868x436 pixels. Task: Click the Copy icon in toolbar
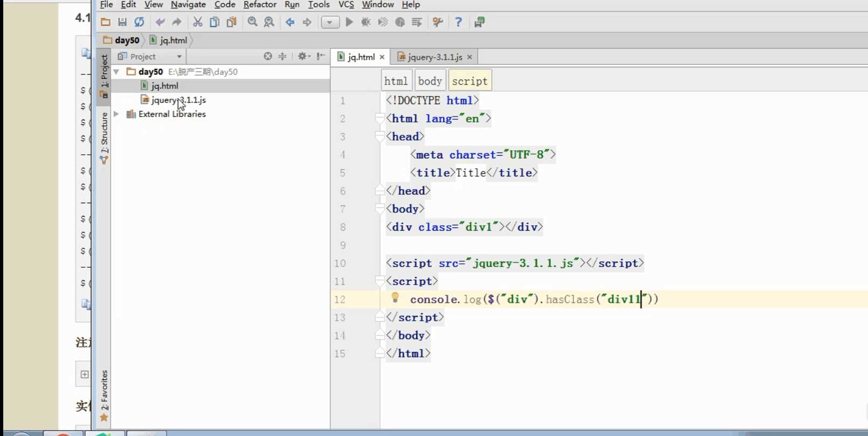tap(215, 22)
